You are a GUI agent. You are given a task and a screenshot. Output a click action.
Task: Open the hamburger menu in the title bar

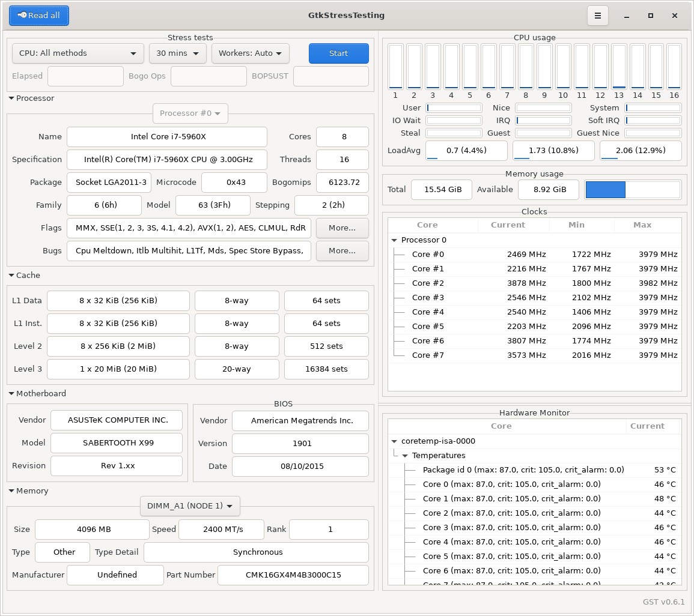pyautogui.click(x=597, y=16)
